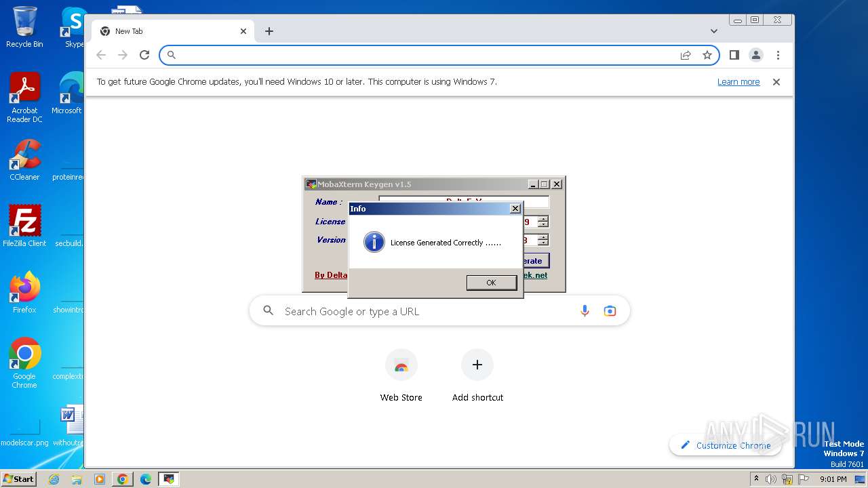Click Add shortcut plus tile
Viewport: 868px width, 488px height.
(477, 376)
